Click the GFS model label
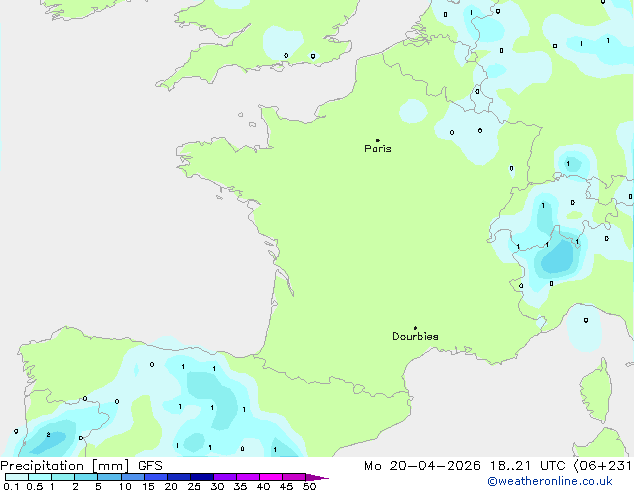This screenshot has height=490, width=634. 150,466
